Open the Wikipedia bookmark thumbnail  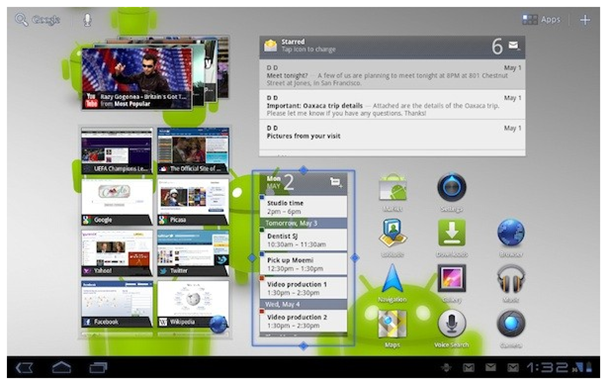click(193, 304)
